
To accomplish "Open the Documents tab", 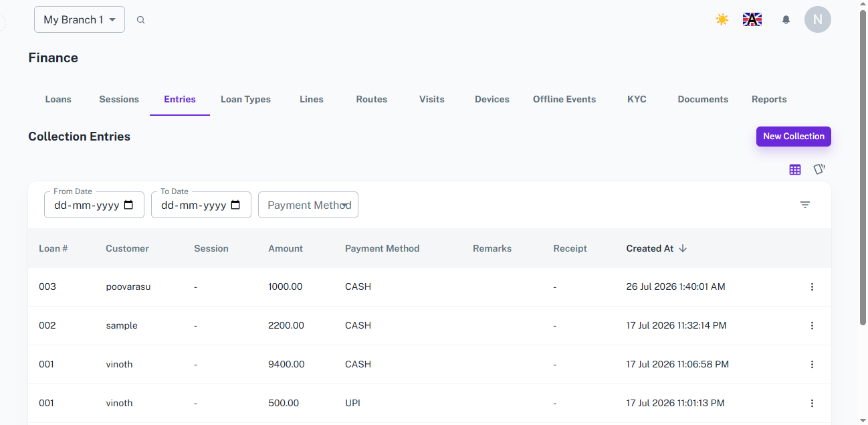I will [x=703, y=99].
